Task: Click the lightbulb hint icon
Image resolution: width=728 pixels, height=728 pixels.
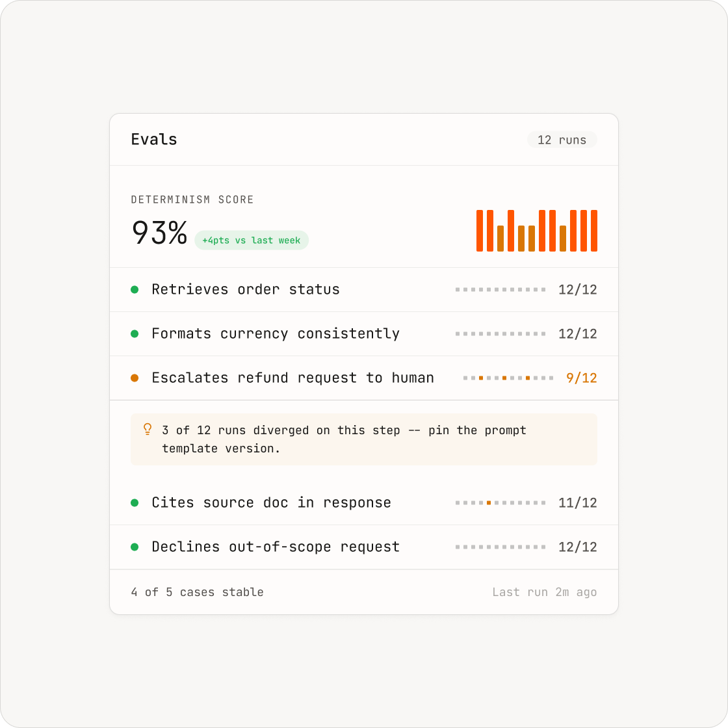Action: (147, 429)
